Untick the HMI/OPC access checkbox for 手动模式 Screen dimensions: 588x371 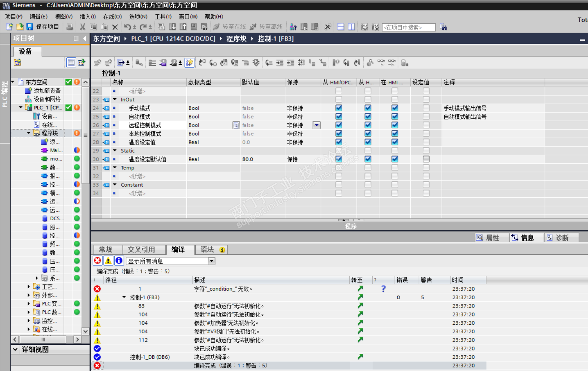click(x=339, y=108)
